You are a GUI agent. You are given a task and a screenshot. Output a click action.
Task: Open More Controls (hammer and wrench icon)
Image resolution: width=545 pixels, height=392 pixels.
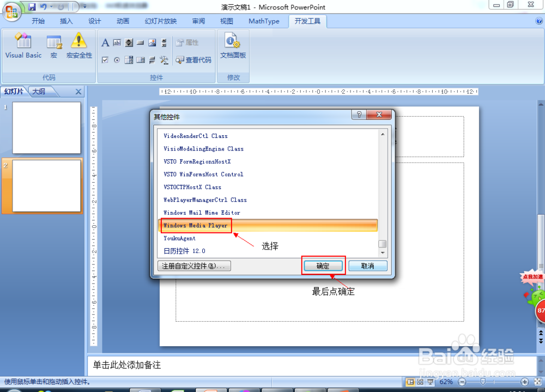click(164, 60)
